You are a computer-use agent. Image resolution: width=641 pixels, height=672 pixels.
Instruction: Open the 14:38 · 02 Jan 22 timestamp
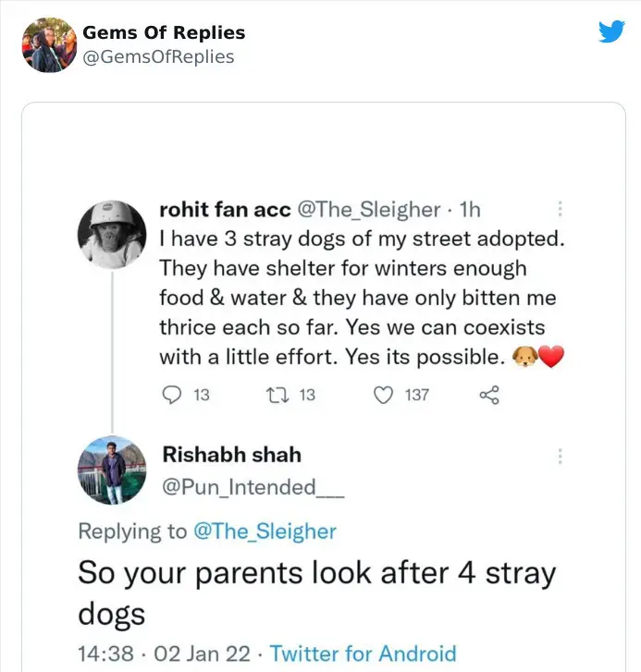click(164, 654)
